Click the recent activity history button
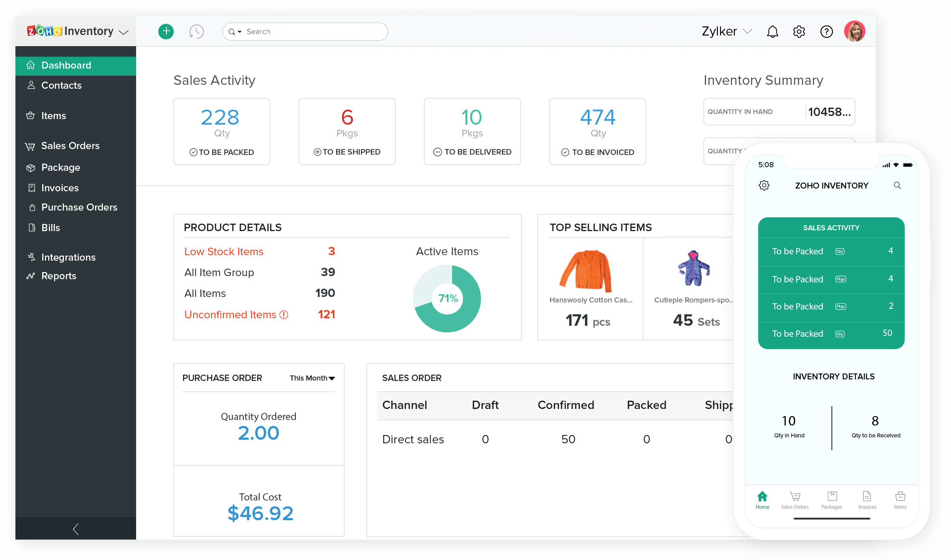 [x=197, y=31]
